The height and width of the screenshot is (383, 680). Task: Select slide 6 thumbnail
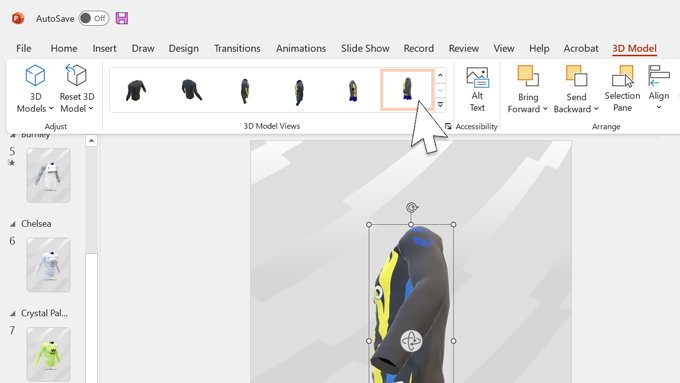click(x=48, y=265)
